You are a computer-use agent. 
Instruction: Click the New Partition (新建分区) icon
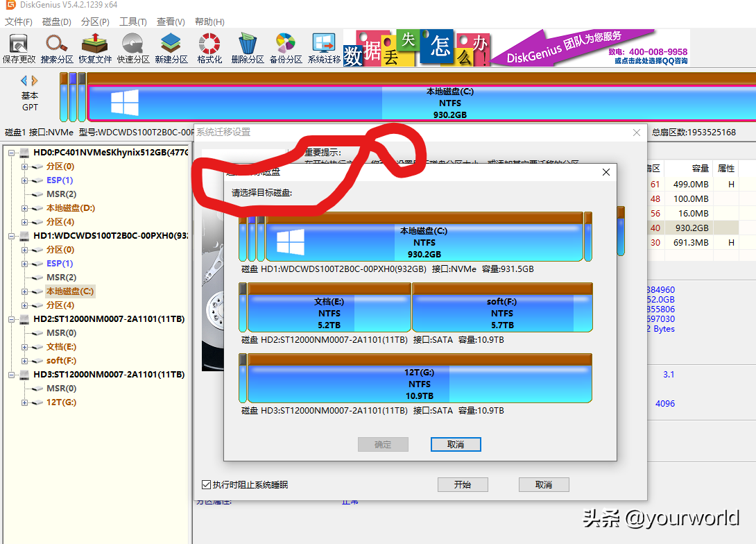[171, 49]
